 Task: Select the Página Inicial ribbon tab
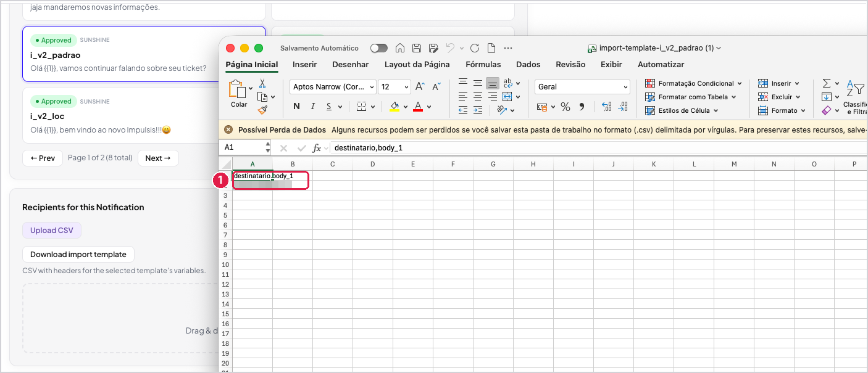coord(252,65)
